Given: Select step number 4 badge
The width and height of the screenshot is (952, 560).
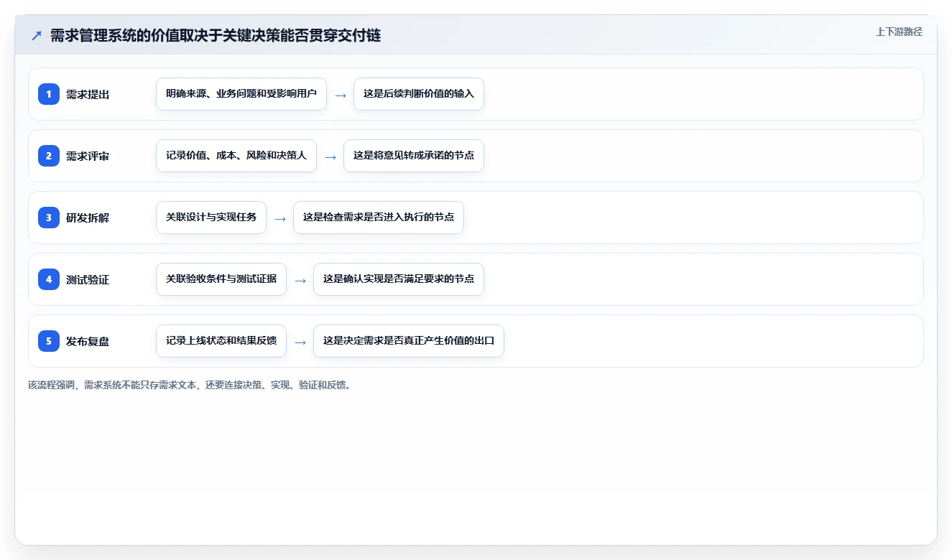Looking at the screenshot, I should coord(49,279).
